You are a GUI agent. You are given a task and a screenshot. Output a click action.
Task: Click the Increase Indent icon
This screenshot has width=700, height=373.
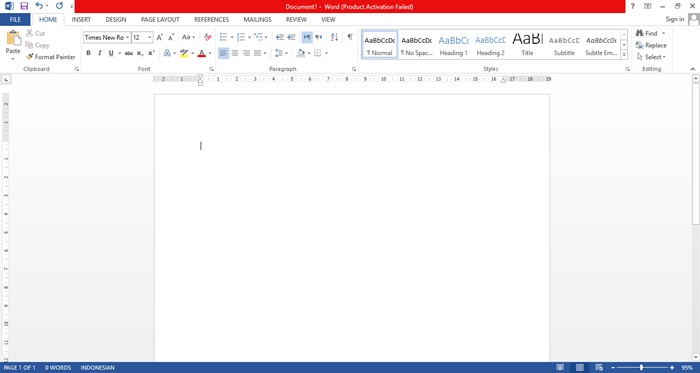(292, 37)
